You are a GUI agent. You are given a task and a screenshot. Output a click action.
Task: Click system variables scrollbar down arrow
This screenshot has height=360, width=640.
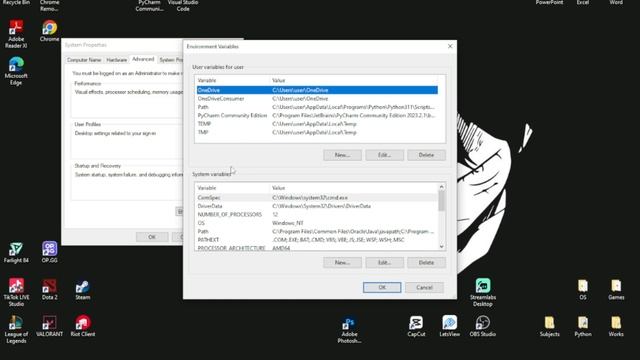point(441,247)
